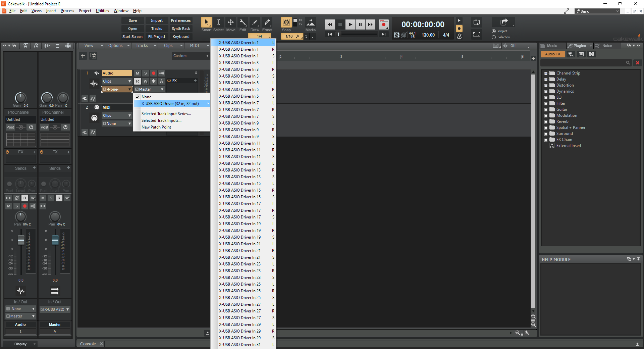The height and width of the screenshot is (349, 644).
Task: Open the Master output dropdown on Audio track
Action: click(x=150, y=89)
